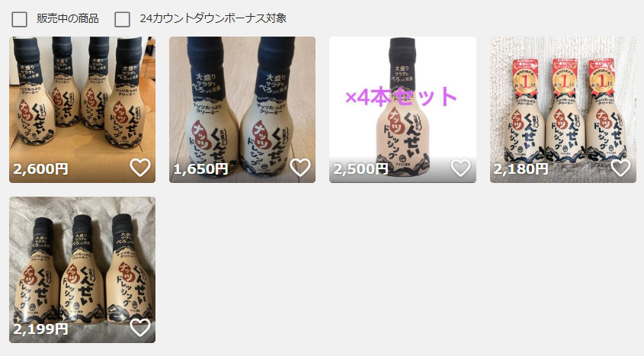Screen dimensions: 644x356
Task: Choose the 2,180円 price label
Action: 521,168
